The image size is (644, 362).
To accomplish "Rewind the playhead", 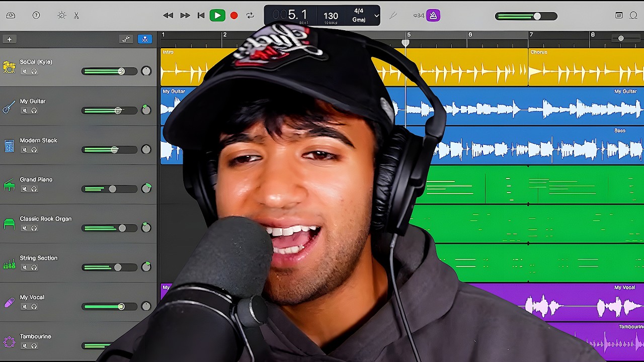I will click(x=168, y=16).
